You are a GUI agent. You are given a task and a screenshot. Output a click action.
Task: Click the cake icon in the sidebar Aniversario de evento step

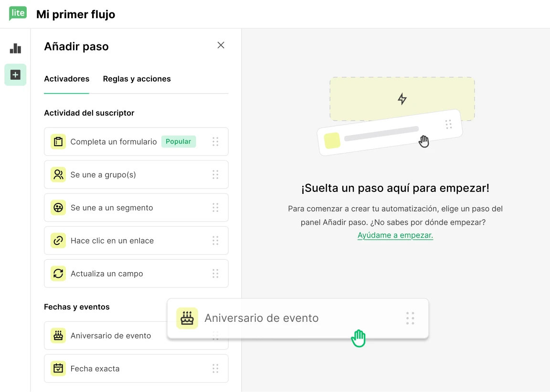point(58,336)
